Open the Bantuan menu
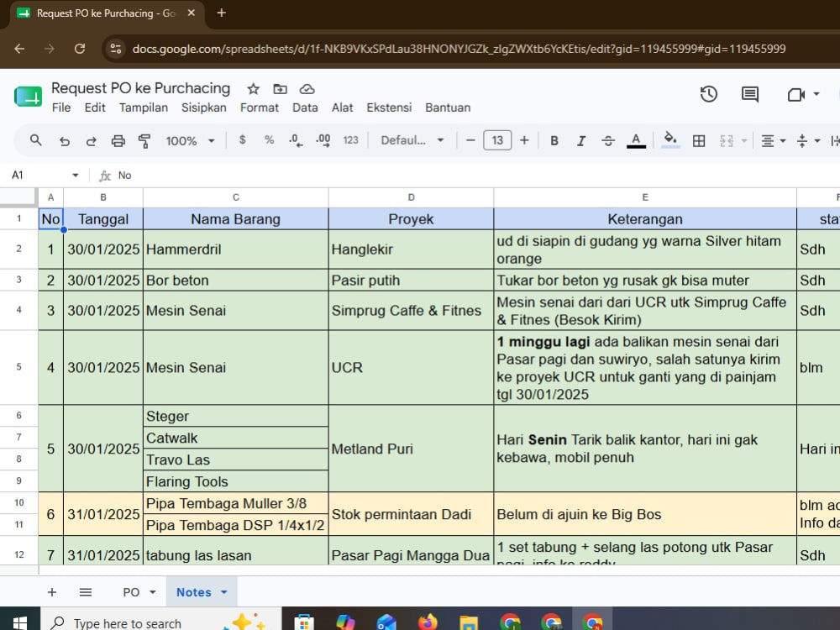This screenshot has width=840, height=630. pos(448,108)
